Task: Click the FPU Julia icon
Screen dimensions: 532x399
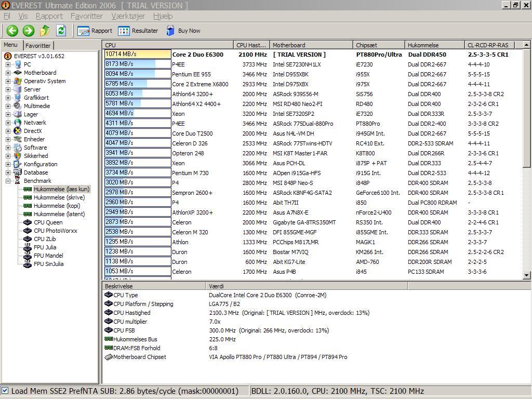Action: tap(28, 247)
